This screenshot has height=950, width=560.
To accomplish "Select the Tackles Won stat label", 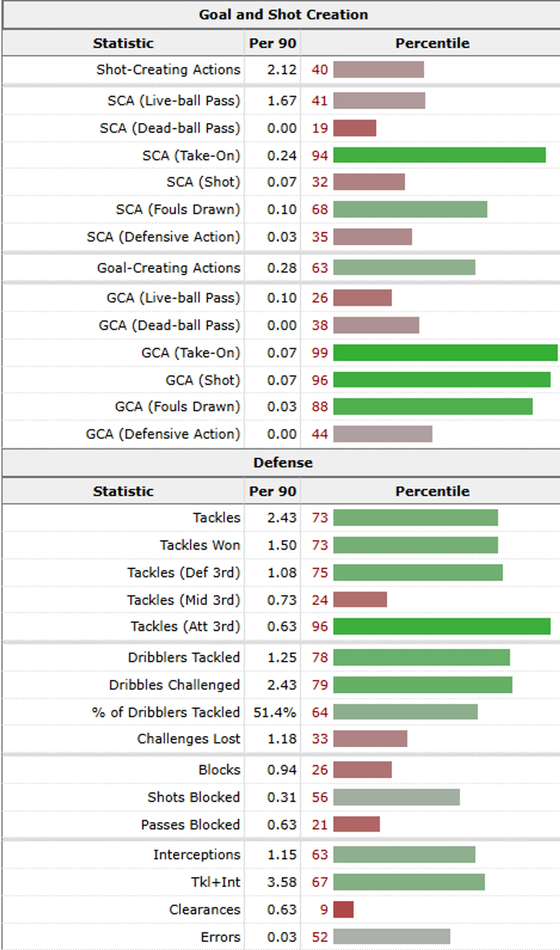I will point(200,545).
